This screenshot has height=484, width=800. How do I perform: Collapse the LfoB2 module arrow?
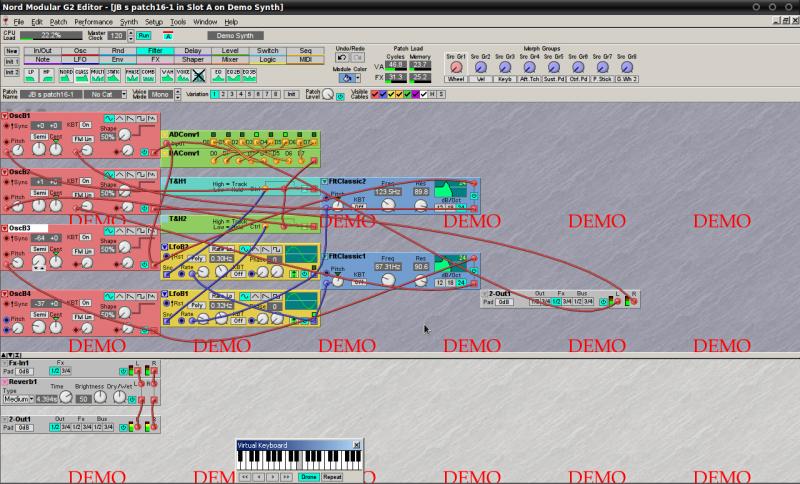pos(165,247)
